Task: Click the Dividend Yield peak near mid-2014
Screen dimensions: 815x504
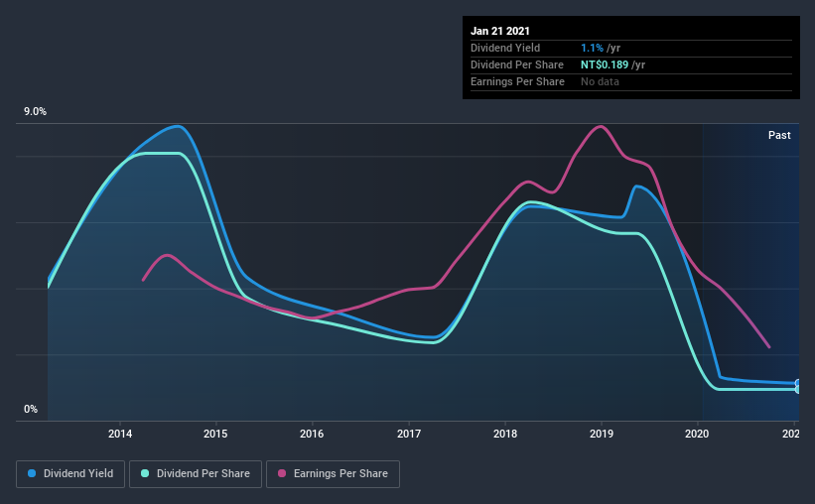Action: (178, 126)
